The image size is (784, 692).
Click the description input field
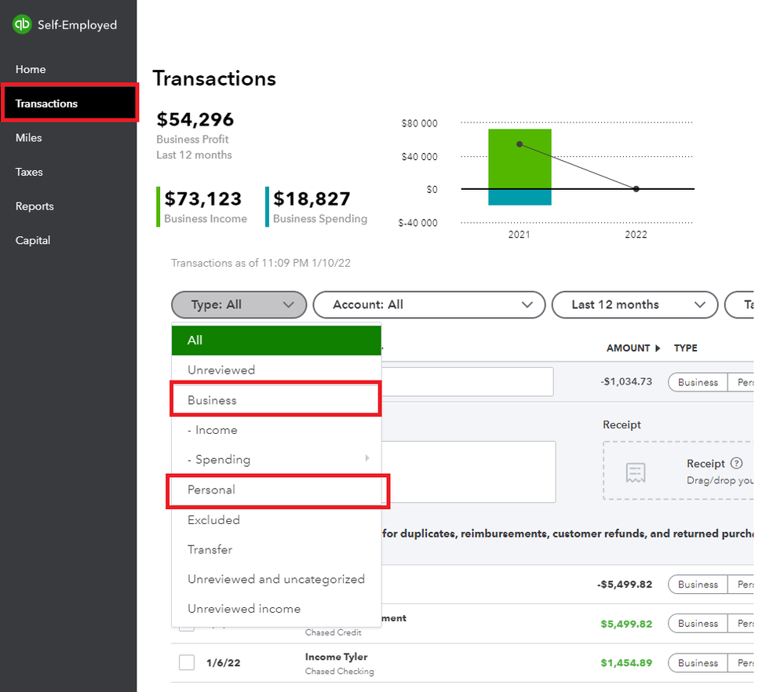(x=467, y=381)
